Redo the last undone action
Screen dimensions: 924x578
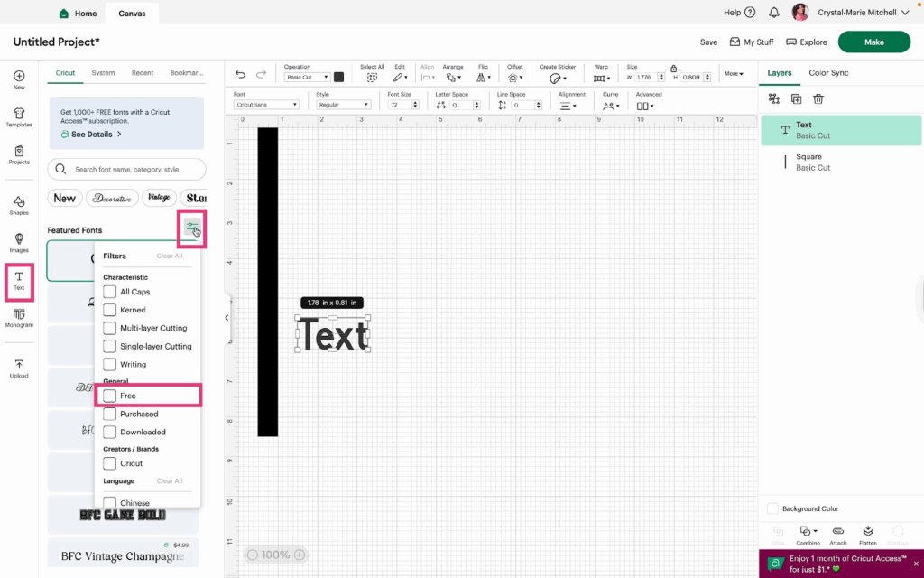pyautogui.click(x=261, y=74)
